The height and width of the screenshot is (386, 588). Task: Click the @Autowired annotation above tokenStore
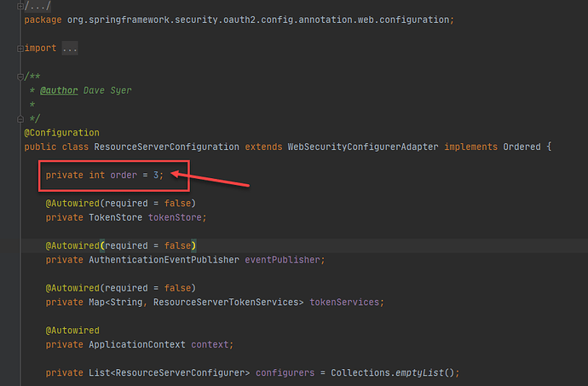(x=72, y=204)
